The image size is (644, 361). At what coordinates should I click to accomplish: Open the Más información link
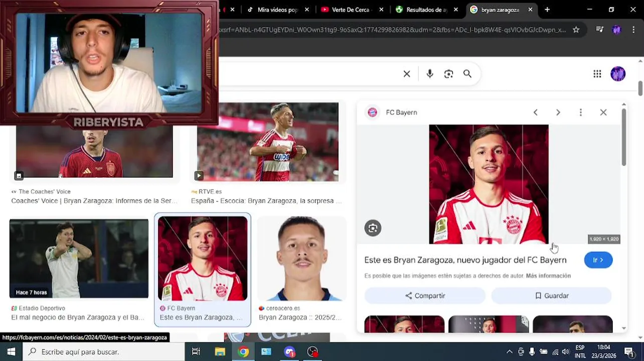(x=548, y=276)
